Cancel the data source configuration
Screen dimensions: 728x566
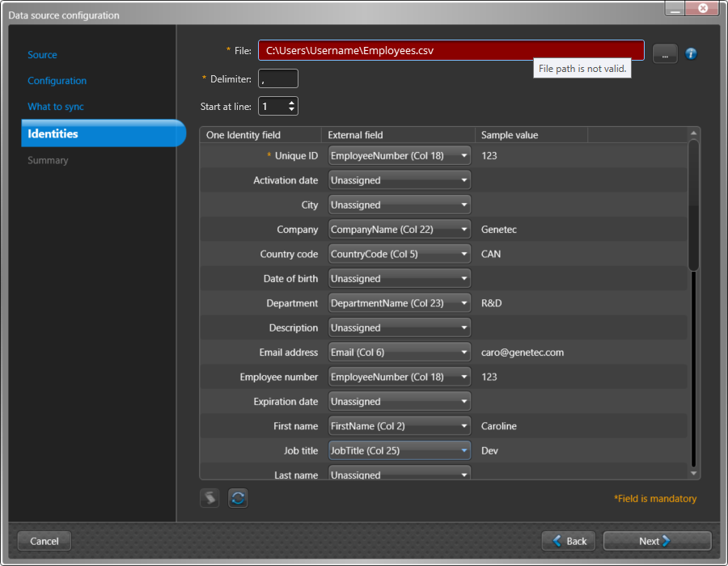tap(44, 541)
